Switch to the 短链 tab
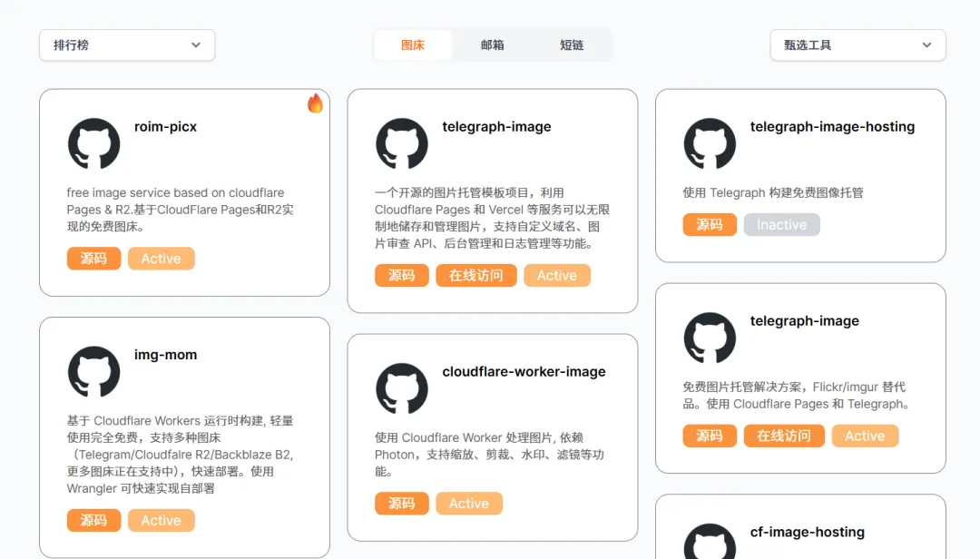 click(572, 45)
